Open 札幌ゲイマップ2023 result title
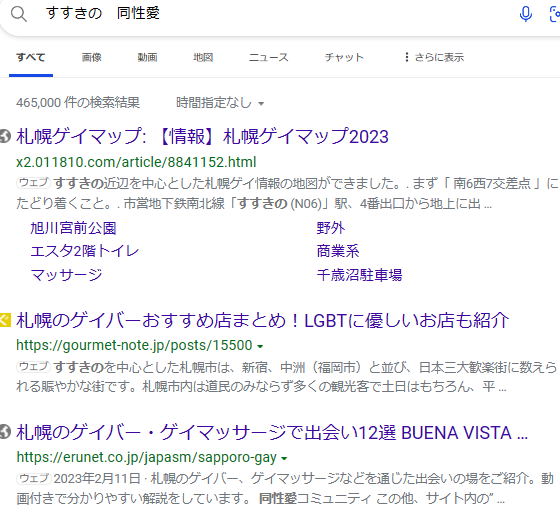This screenshot has height=515, width=560. pos(202,136)
